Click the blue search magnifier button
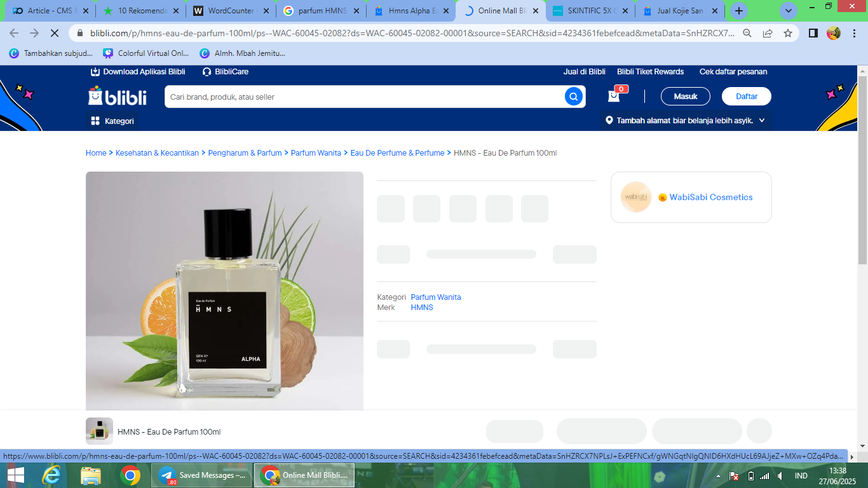 tap(574, 97)
